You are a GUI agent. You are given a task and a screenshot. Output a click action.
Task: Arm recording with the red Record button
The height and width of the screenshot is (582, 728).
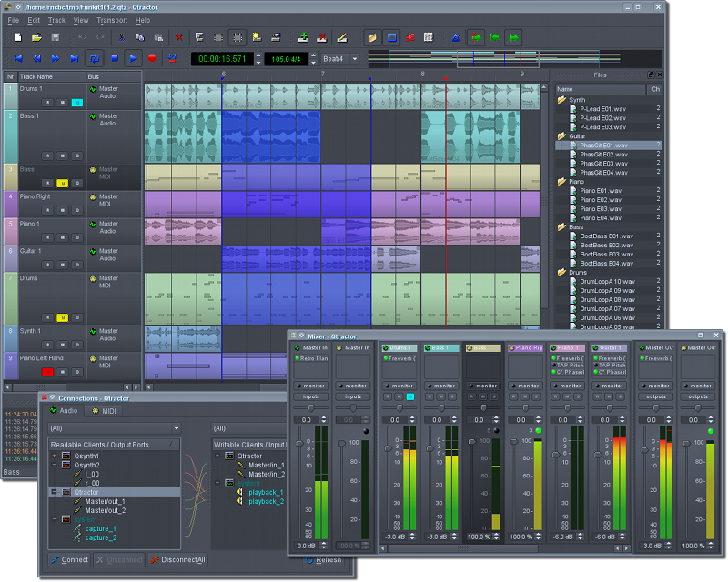click(x=152, y=58)
